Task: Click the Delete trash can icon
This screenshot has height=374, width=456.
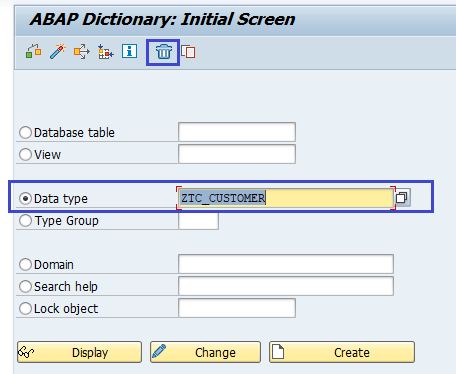Action: coord(164,52)
